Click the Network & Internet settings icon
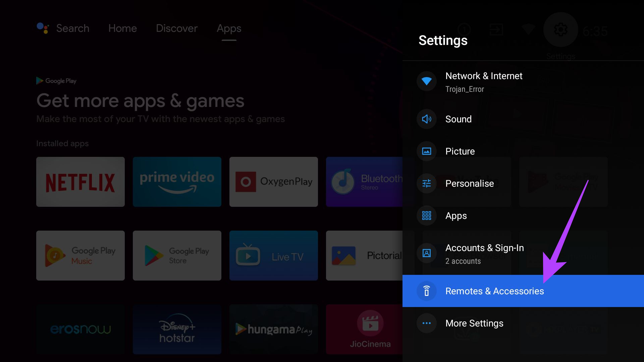644x362 pixels. (x=426, y=81)
